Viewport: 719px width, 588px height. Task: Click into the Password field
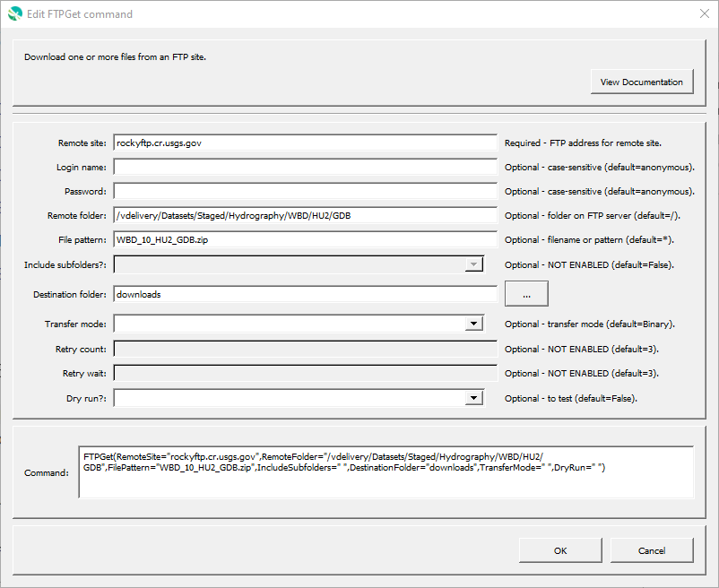pos(305,191)
